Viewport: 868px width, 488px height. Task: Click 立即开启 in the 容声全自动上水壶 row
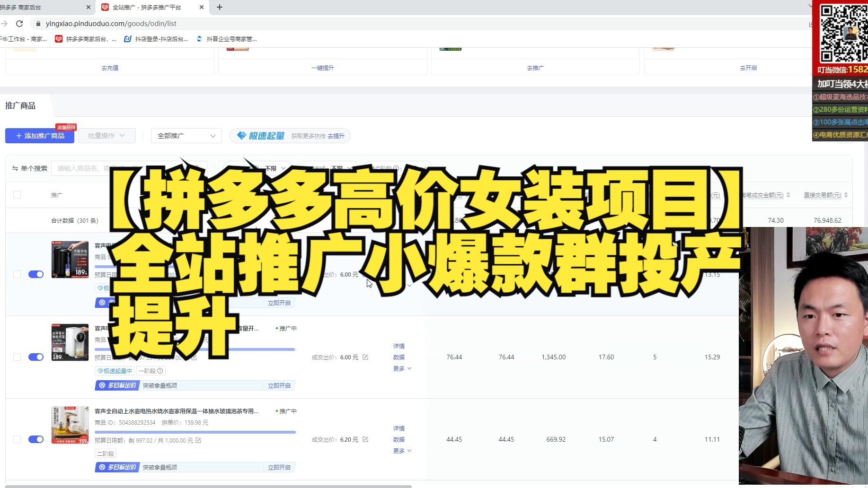tap(279, 467)
